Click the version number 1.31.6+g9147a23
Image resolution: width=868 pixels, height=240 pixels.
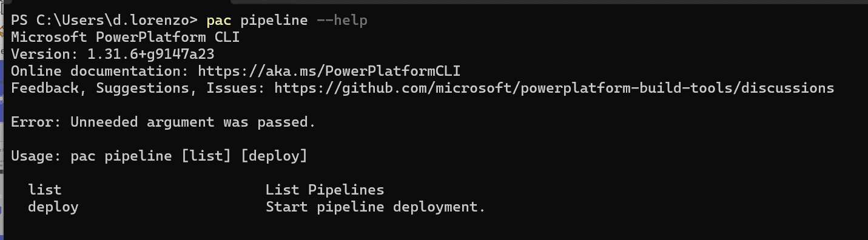coord(151,54)
